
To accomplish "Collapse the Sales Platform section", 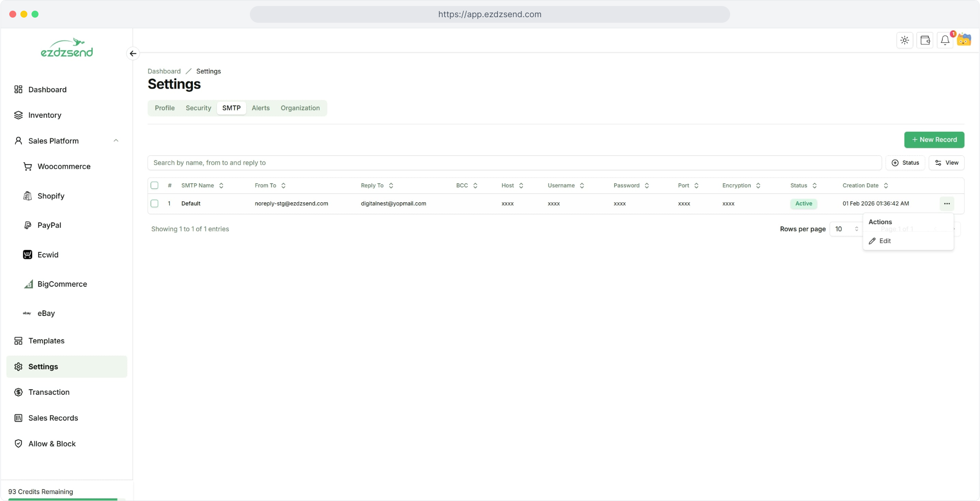I will [116, 141].
